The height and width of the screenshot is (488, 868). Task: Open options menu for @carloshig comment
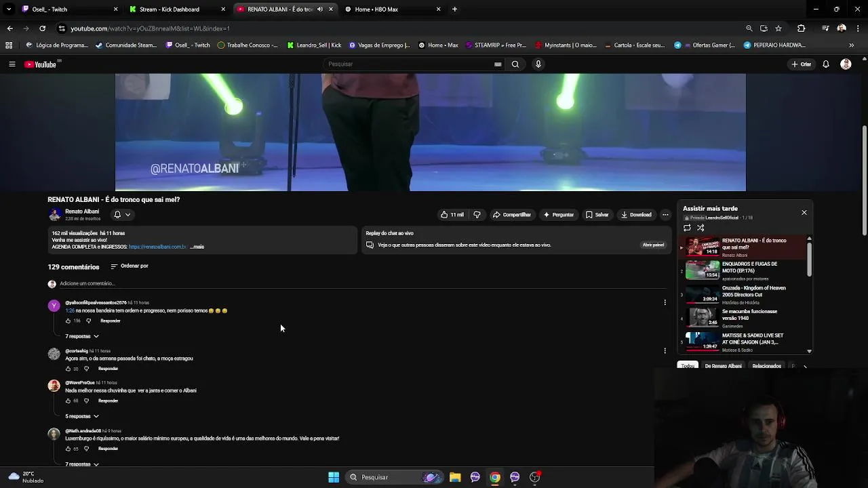(x=665, y=351)
